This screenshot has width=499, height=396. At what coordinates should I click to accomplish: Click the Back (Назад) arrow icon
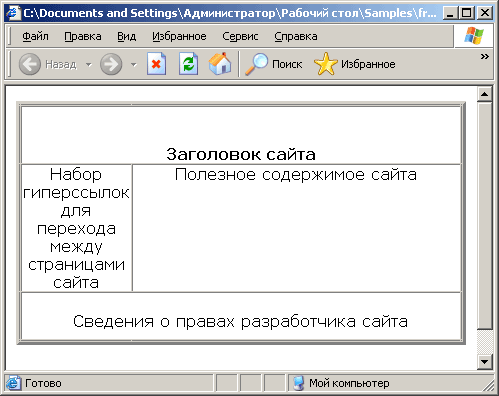pyautogui.click(x=30, y=64)
